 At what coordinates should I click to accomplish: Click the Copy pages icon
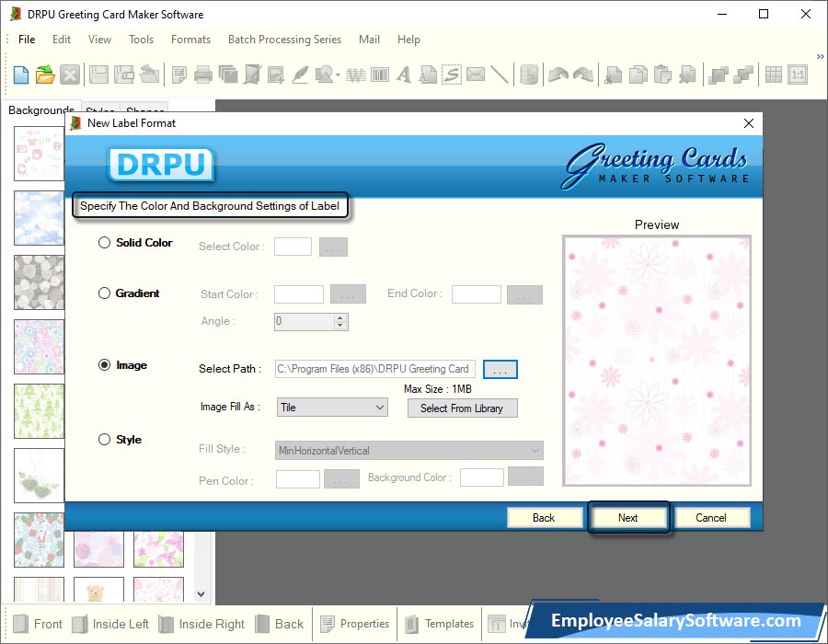point(638,75)
